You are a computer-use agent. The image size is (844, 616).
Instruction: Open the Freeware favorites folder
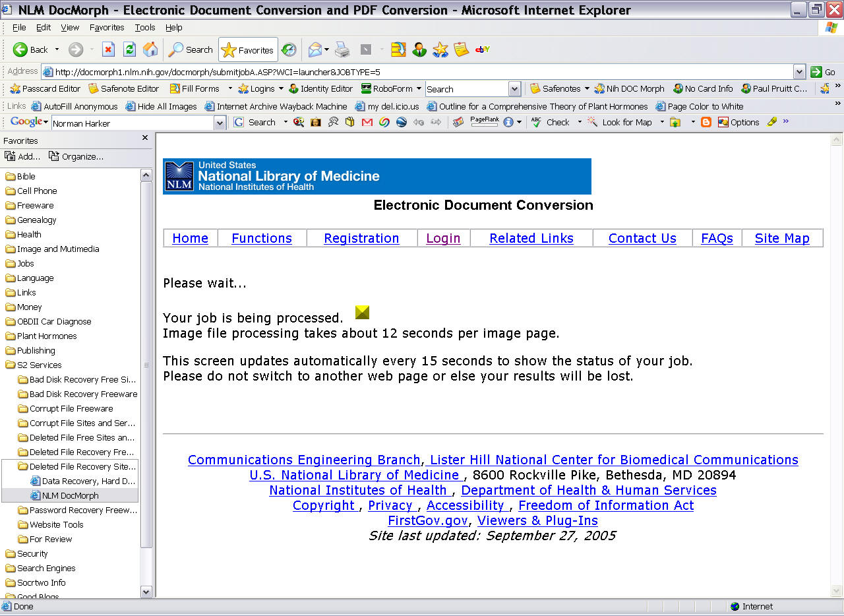[30, 205]
